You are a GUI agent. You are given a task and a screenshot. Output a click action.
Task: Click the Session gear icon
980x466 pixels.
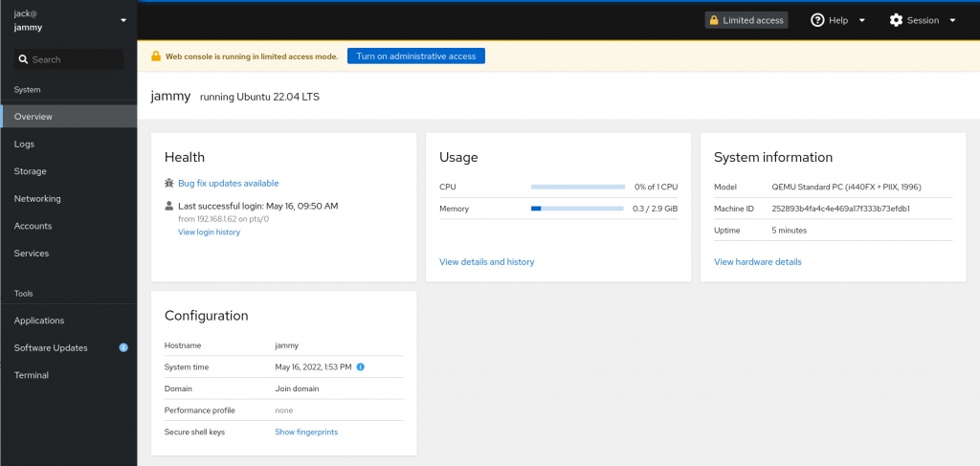click(x=896, y=20)
